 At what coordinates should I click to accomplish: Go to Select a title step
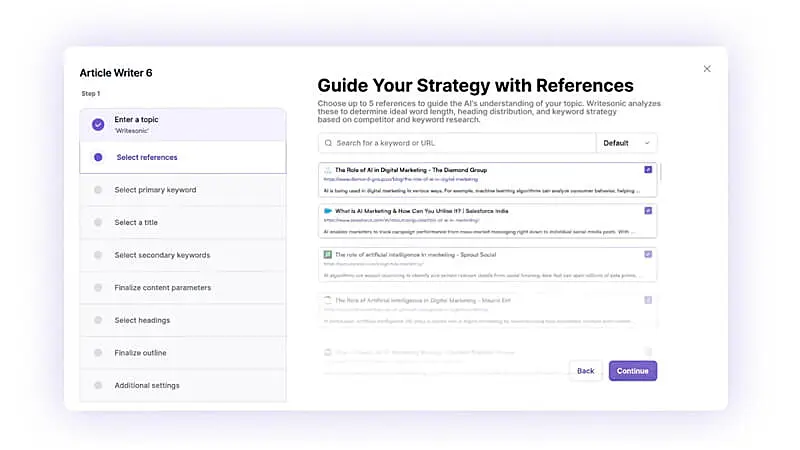(x=137, y=223)
